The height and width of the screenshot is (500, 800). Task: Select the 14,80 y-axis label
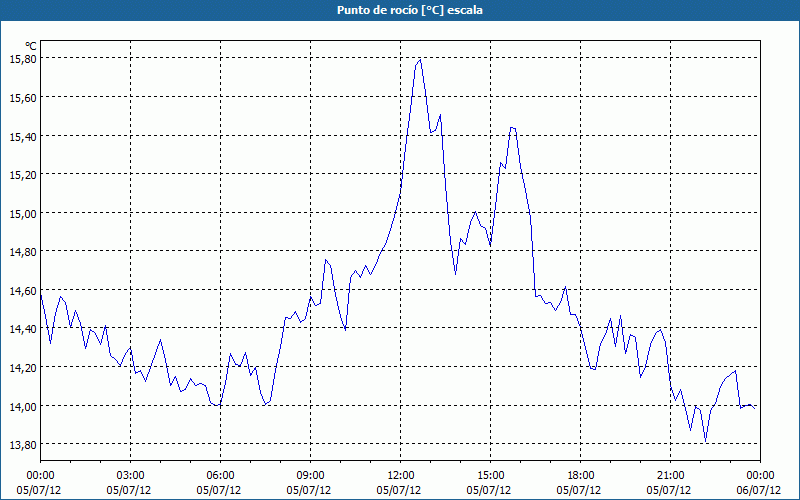pos(23,252)
